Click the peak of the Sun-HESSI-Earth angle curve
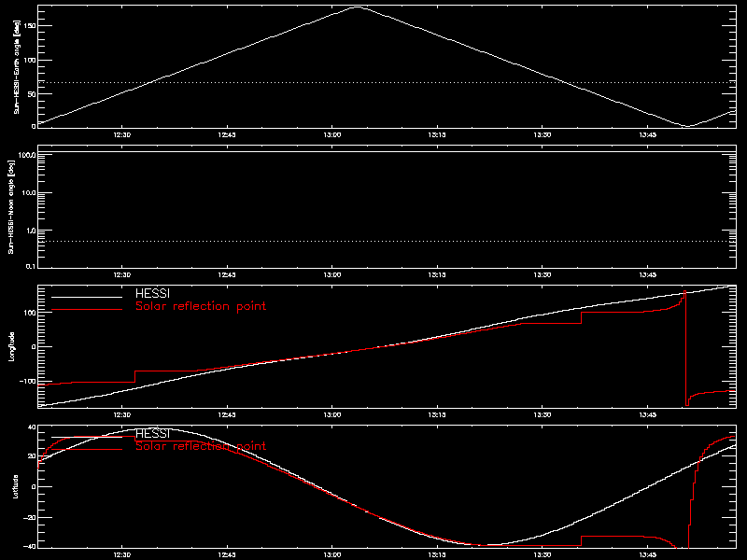 tap(358, 7)
